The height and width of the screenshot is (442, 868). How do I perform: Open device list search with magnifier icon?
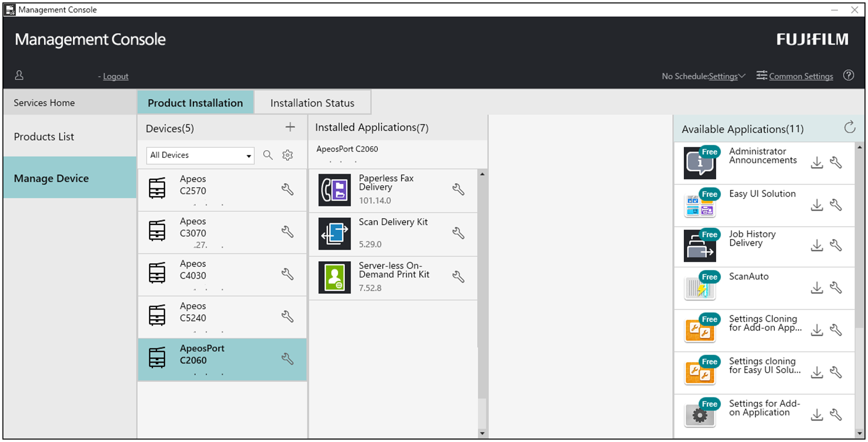click(268, 155)
